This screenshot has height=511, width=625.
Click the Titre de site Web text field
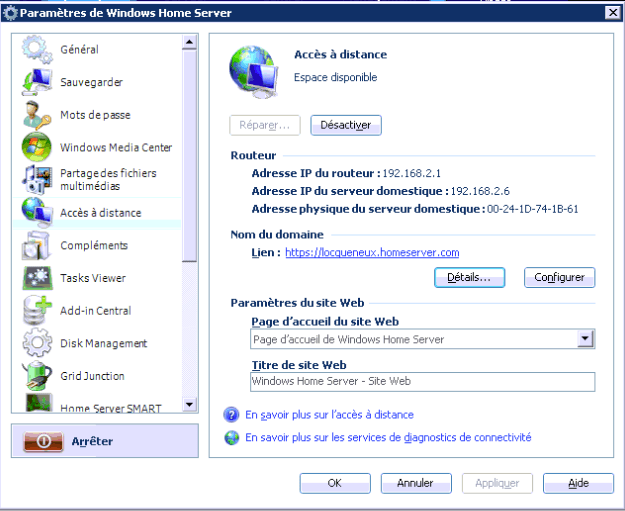pyautogui.click(x=423, y=381)
